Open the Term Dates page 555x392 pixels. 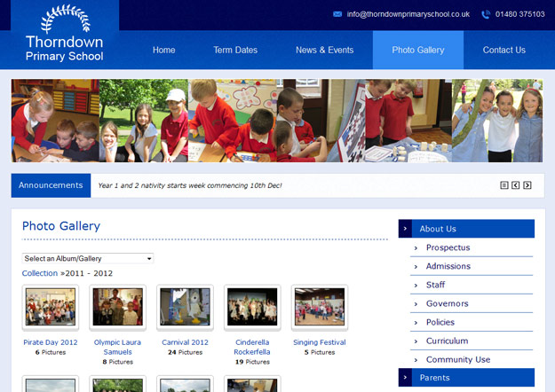[235, 50]
